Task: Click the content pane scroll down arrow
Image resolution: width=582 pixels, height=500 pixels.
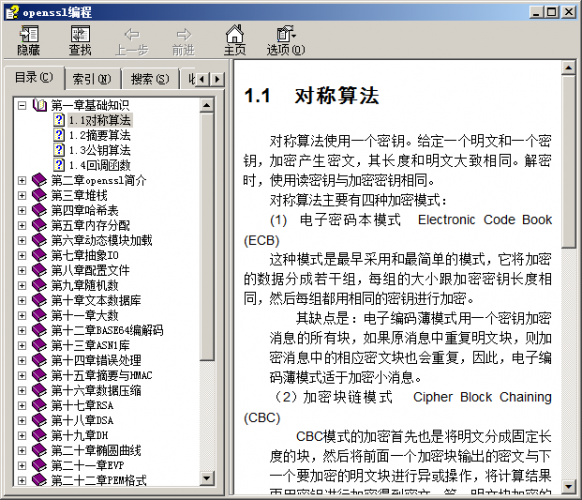Action: (568, 486)
